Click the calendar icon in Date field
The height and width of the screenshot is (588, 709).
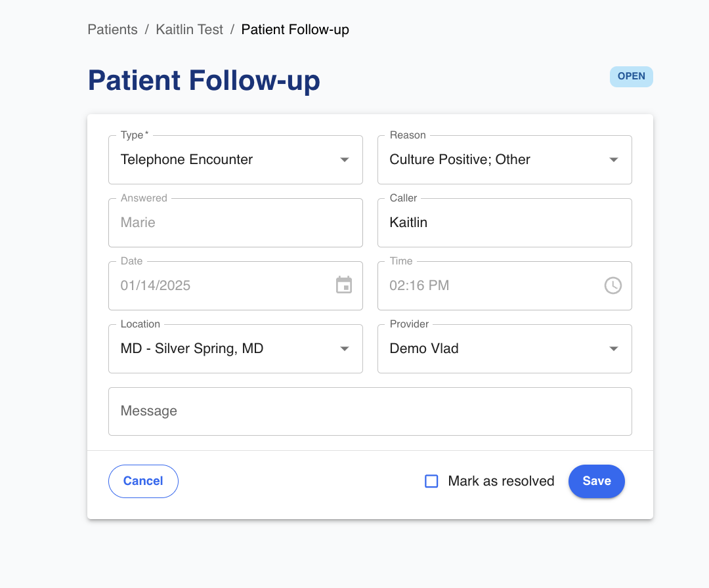344,285
